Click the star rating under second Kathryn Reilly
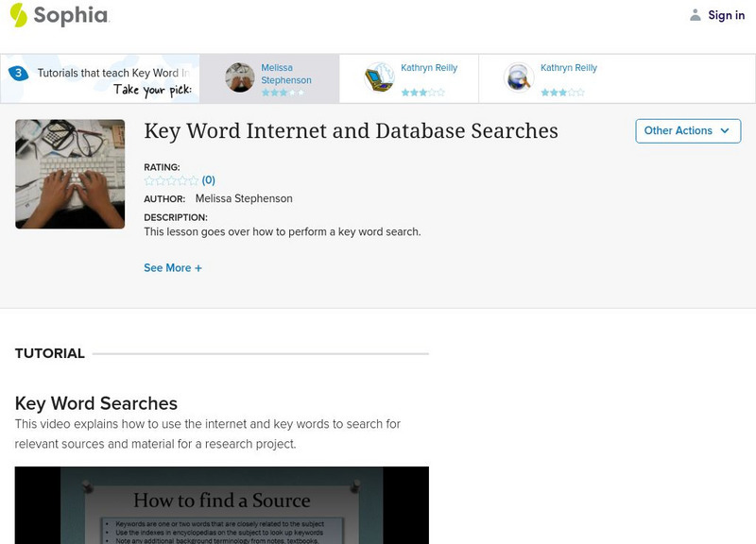Image resolution: width=756 pixels, height=544 pixels. 562,93
